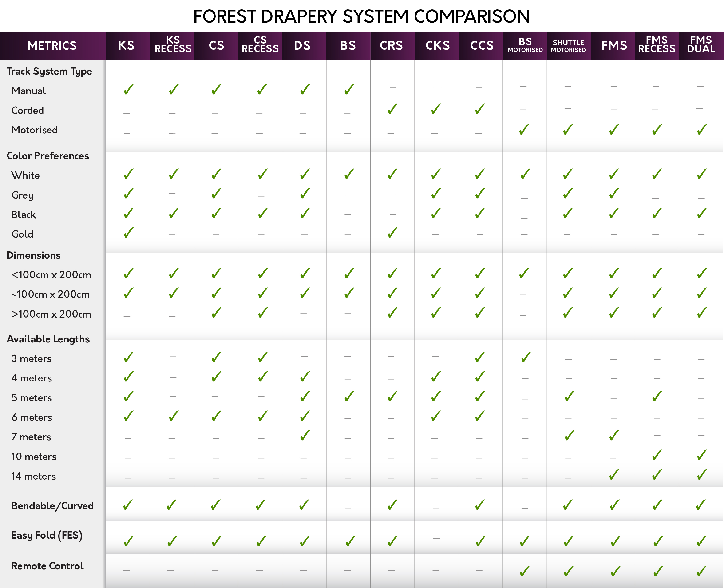Click the CKS Easy Fold dash
The width and height of the screenshot is (724, 588).
(x=436, y=539)
